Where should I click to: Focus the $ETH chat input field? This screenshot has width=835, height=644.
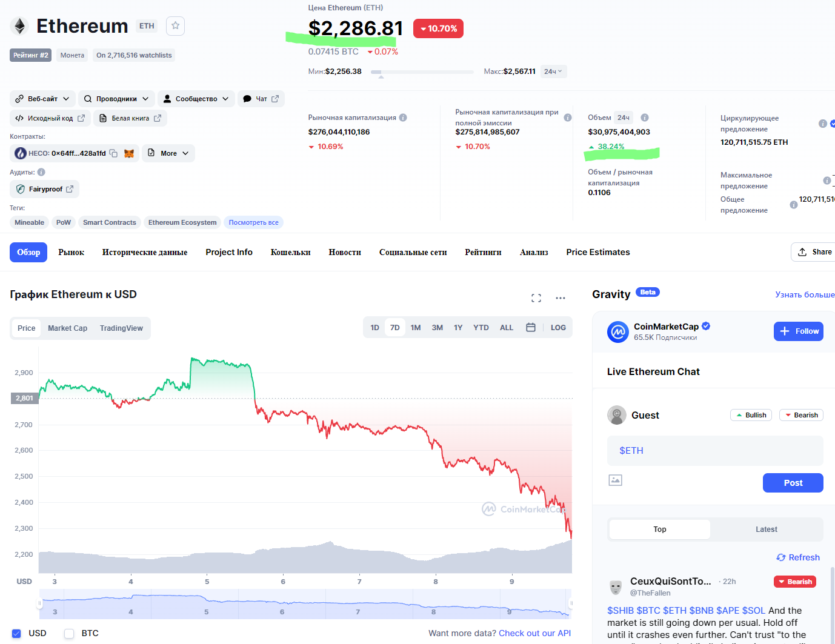715,451
